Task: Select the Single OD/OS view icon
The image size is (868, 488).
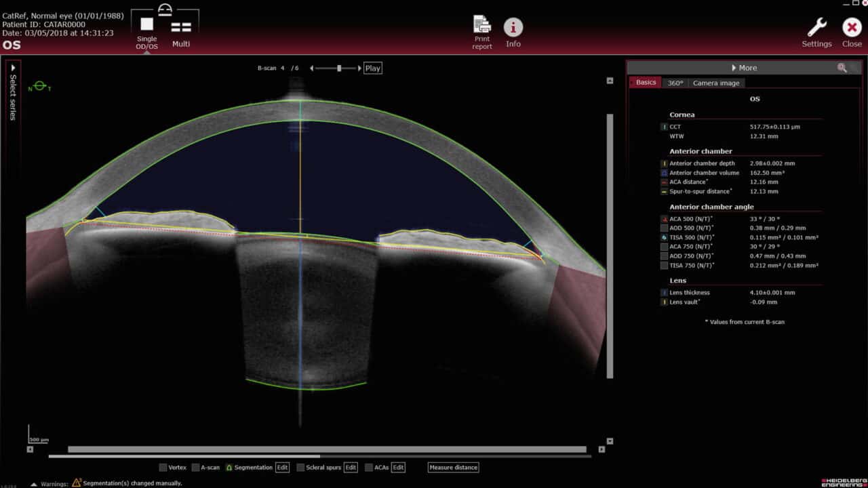Action: [x=146, y=25]
